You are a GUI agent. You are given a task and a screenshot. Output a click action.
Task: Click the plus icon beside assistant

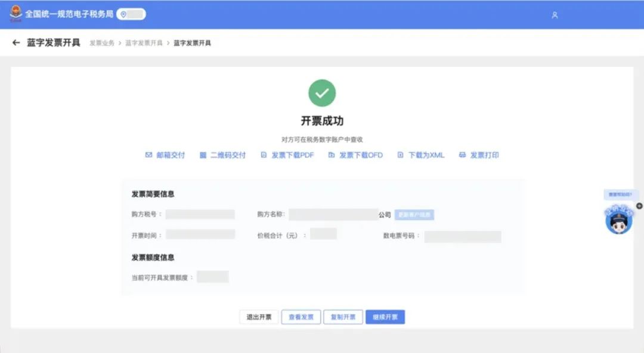[x=639, y=206]
